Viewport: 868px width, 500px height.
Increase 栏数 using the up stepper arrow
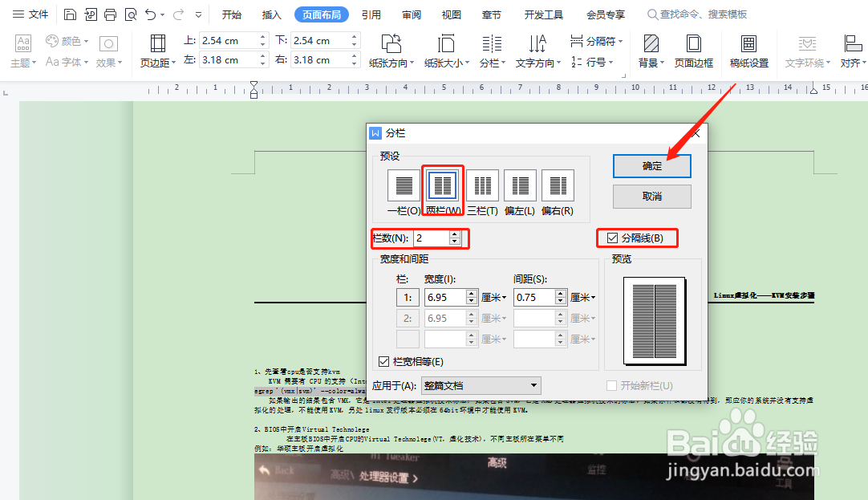tap(454, 234)
